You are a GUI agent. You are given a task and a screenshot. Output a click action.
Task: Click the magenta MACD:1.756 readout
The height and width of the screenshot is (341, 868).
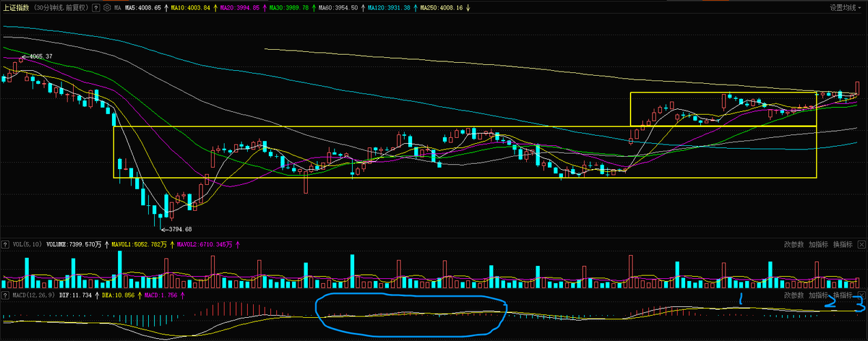coord(160,295)
